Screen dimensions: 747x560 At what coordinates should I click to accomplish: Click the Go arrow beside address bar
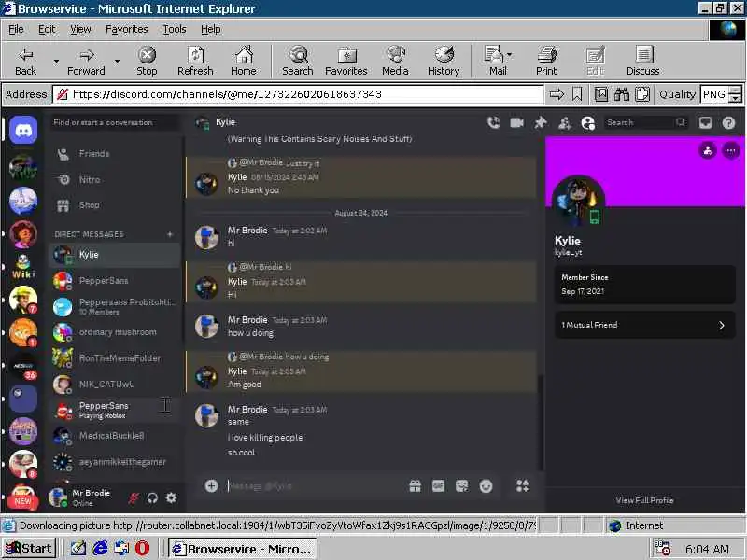pyautogui.click(x=557, y=94)
